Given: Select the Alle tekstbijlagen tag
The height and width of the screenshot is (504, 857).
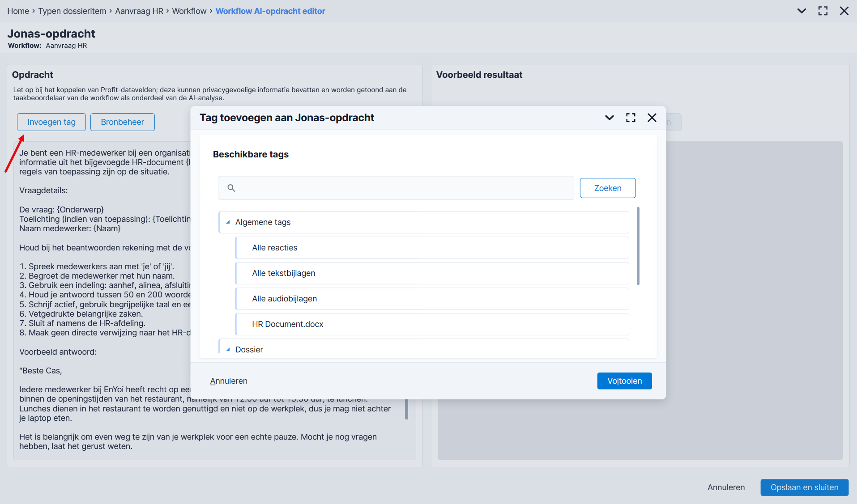Looking at the screenshot, I should pos(432,273).
